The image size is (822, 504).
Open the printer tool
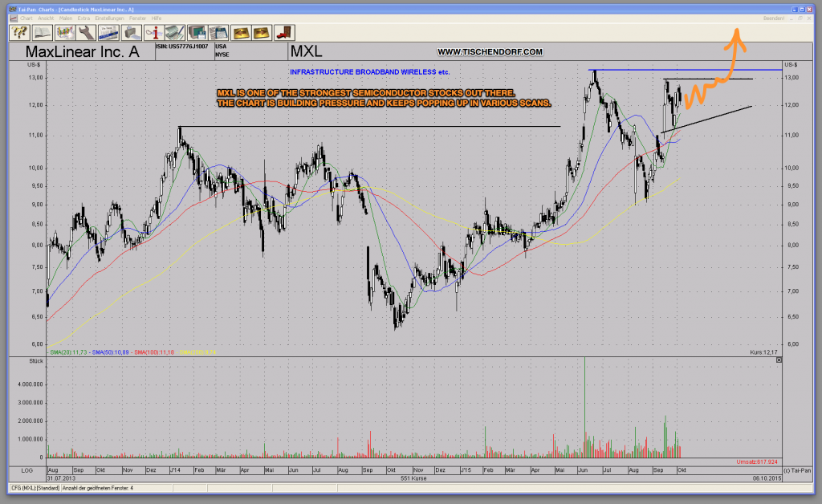click(x=132, y=32)
